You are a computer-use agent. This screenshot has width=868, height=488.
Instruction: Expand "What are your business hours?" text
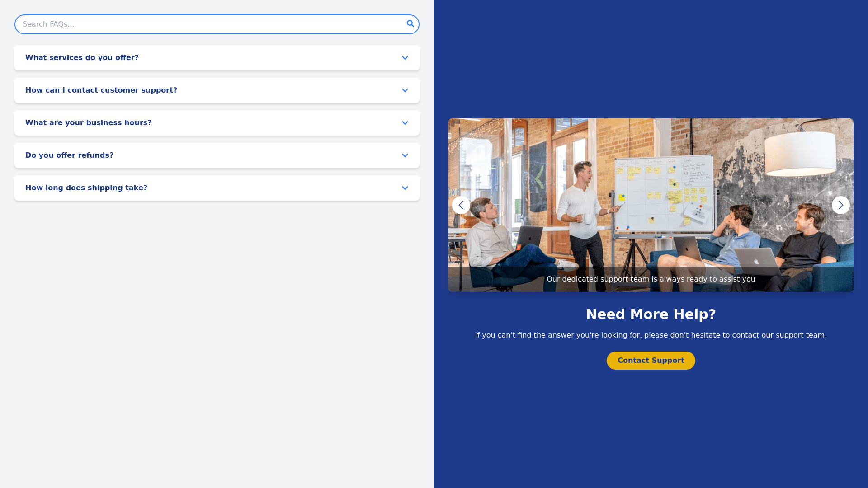[x=89, y=123]
